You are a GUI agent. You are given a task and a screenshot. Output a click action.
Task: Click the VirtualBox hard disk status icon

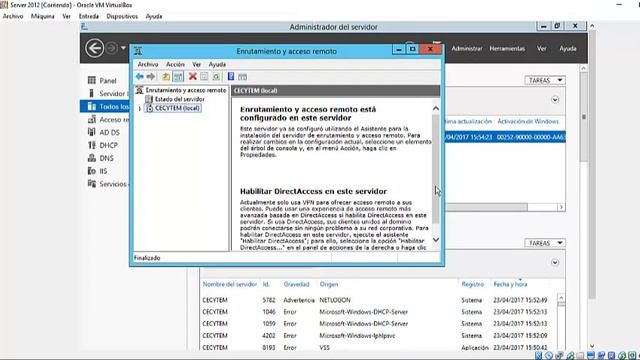539,356
